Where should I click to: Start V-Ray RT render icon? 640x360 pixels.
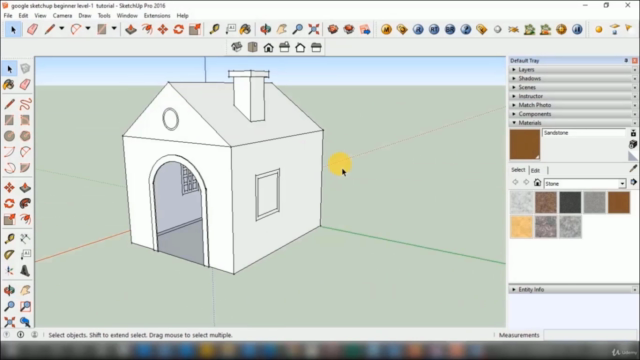pyautogui.click(x=434, y=29)
